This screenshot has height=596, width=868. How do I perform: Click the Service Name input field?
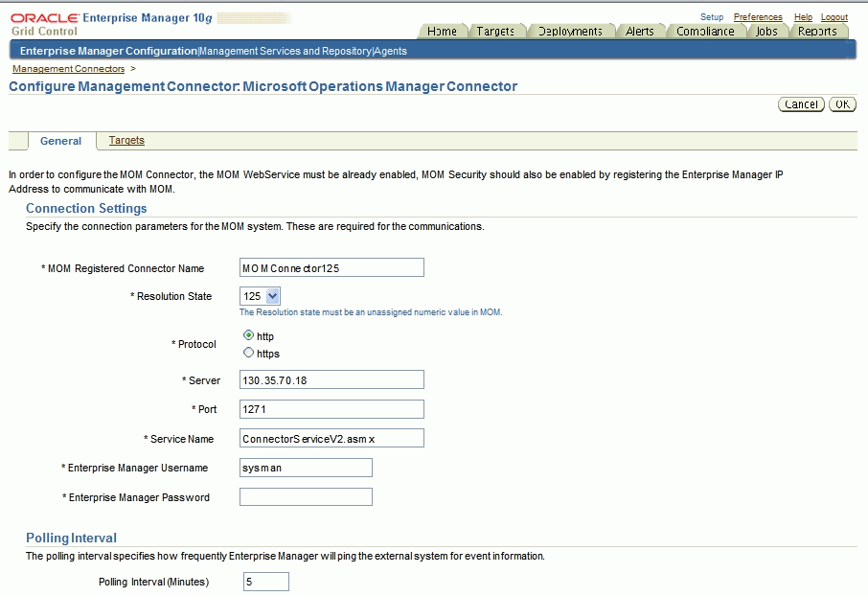(331, 438)
